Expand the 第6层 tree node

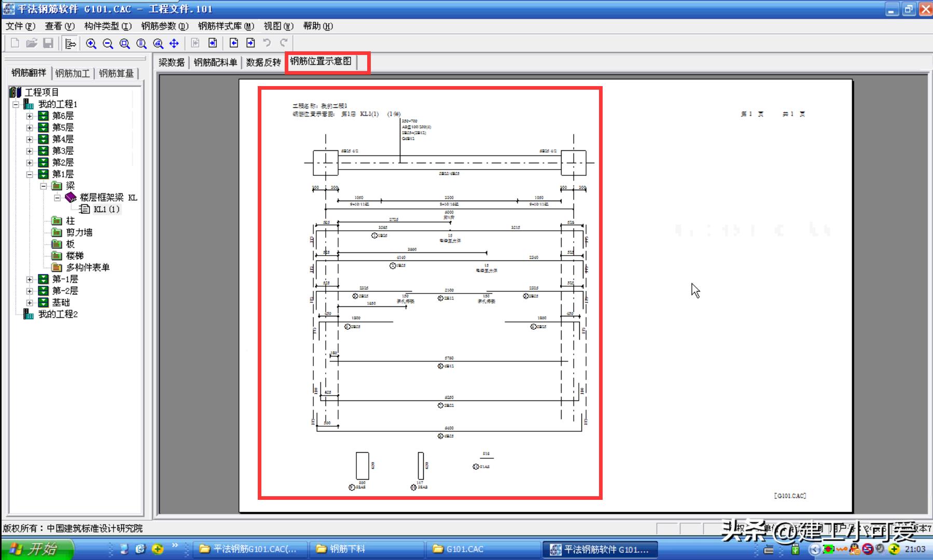(x=30, y=116)
